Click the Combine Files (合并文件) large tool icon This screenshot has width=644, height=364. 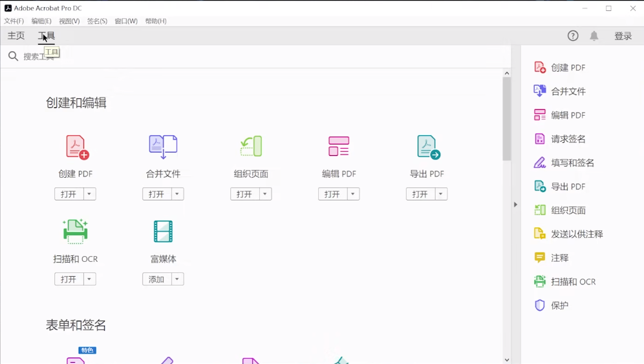click(x=163, y=147)
